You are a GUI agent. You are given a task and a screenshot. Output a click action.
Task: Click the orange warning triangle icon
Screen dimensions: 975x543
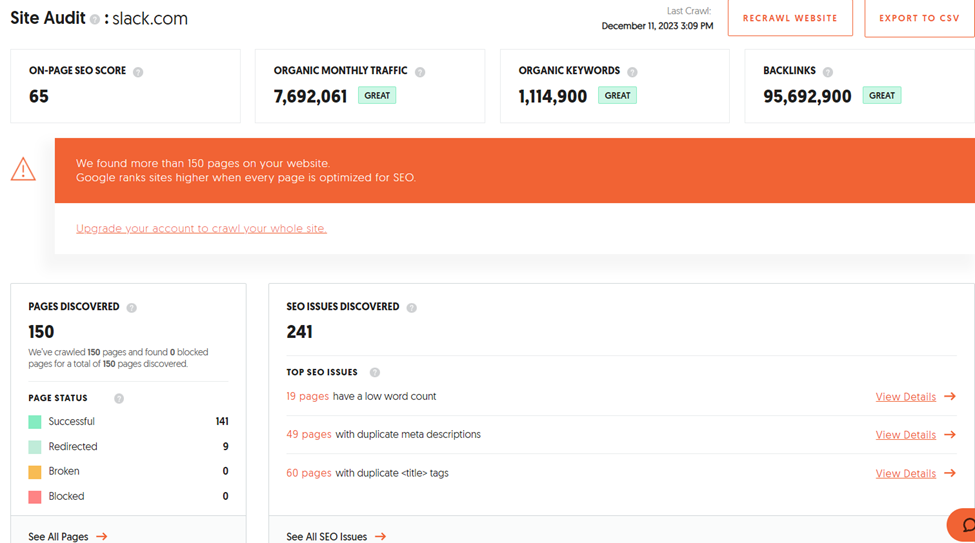pos(24,169)
